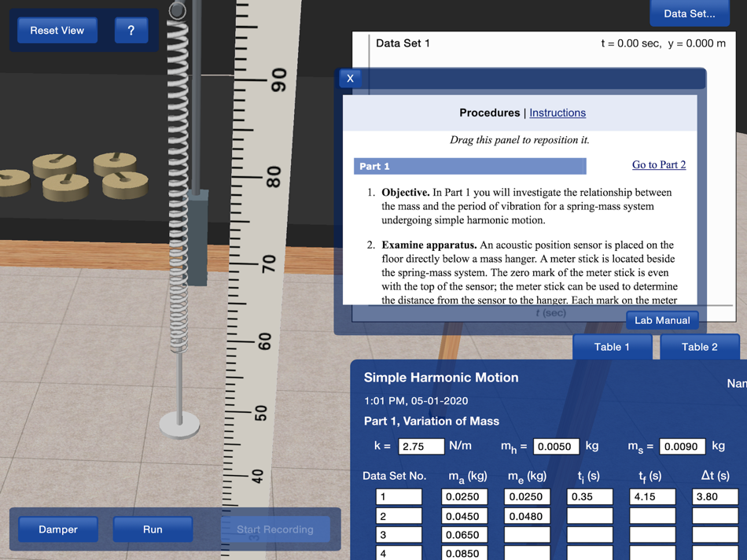Click the 90 mark on the meter stick
This screenshot has width=747, height=560.
pos(279,79)
